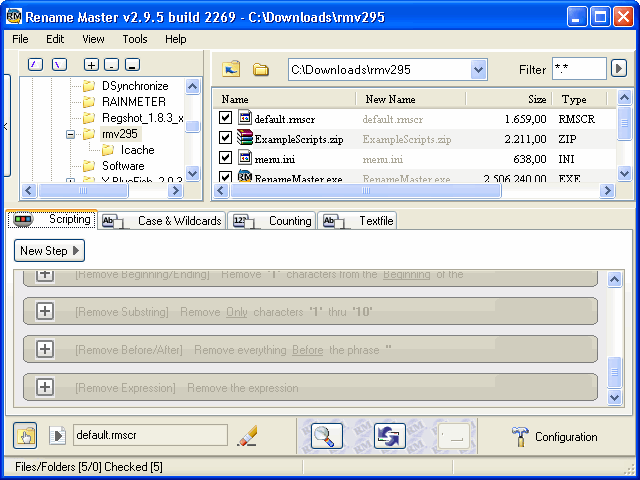This screenshot has height=480, width=640.
Task: Select the Software folder in the tree
Action: click(x=123, y=166)
